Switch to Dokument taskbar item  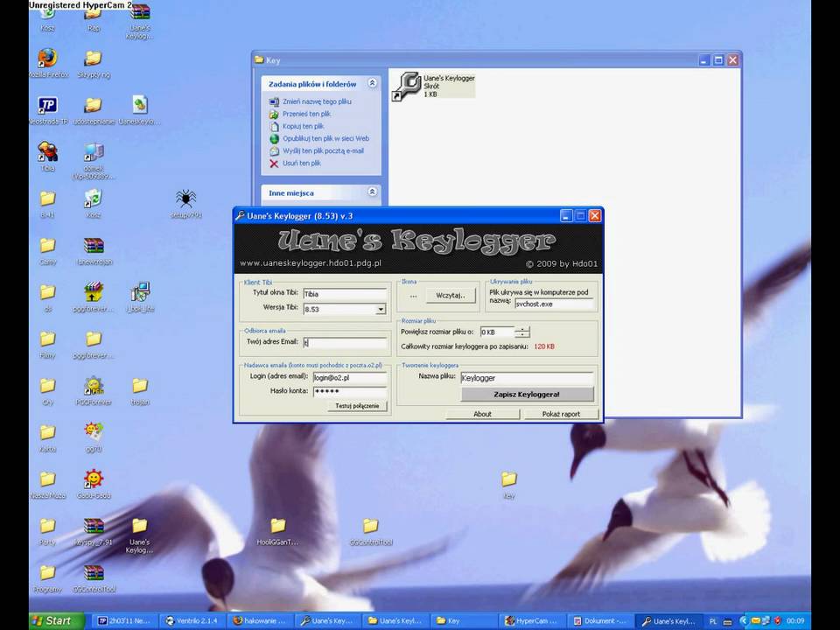[600, 621]
